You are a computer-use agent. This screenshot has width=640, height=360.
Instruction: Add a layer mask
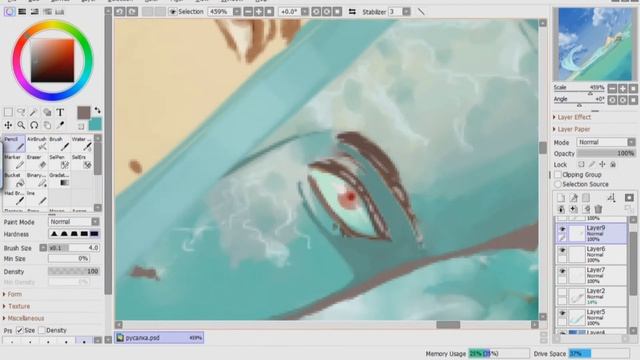(629, 198)
